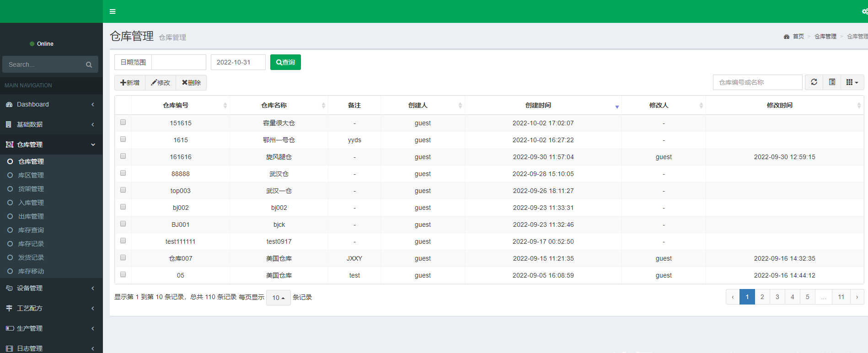Screen dimensions: 868x353
Task: Click the refresh table icon
Action: pos(814,82)
